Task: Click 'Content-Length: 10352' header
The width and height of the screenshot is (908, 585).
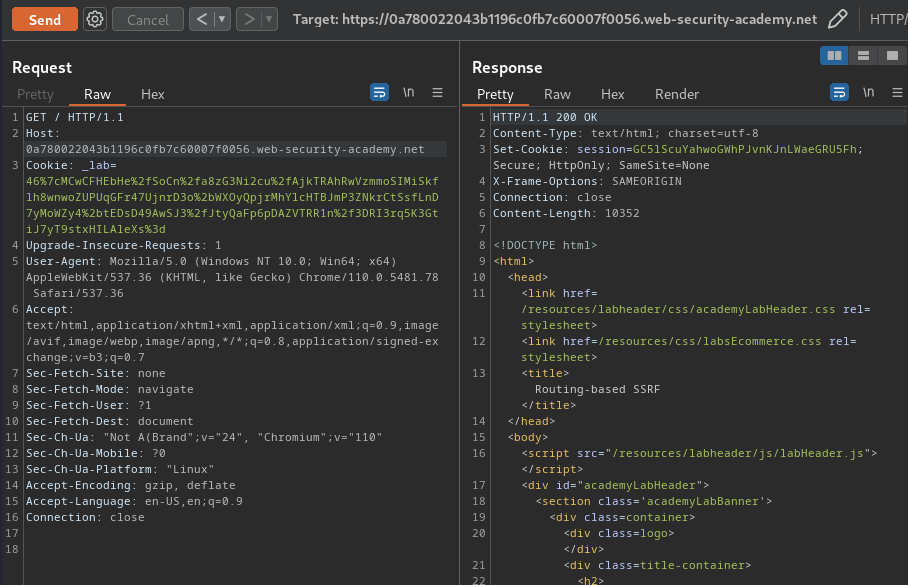Action: point(566,213)
